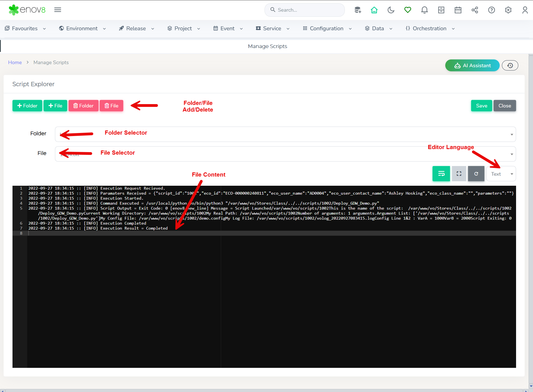Toggle word wrap in the editor
Viewport: 533px width, 392px height.
click(441, 174)
